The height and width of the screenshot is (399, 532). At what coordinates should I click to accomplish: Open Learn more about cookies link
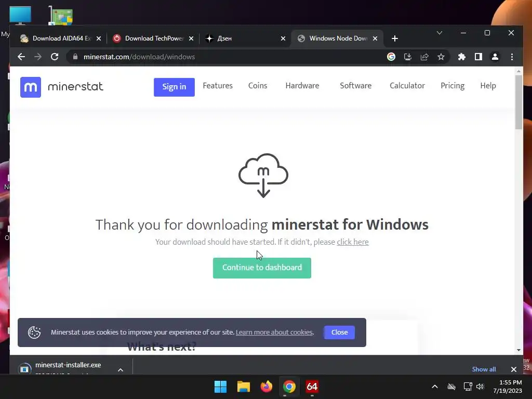tap(274, 332)
